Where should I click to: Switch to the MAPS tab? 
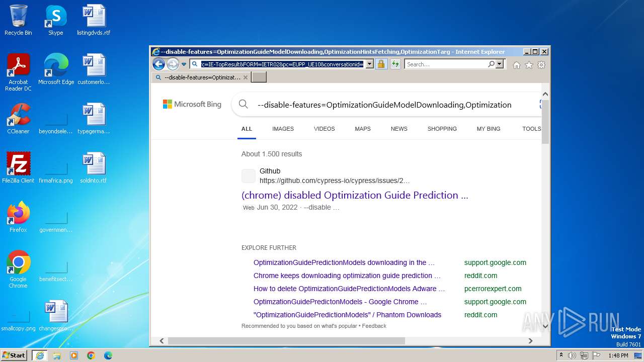[x=363, y=129]
